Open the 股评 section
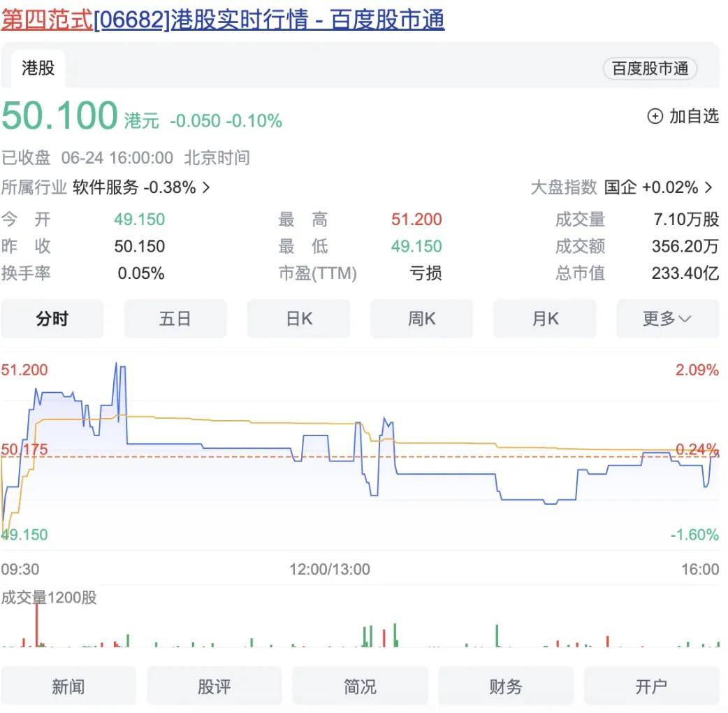The height and width of the screenshot is (713, 728). click(x=214, y=686)
